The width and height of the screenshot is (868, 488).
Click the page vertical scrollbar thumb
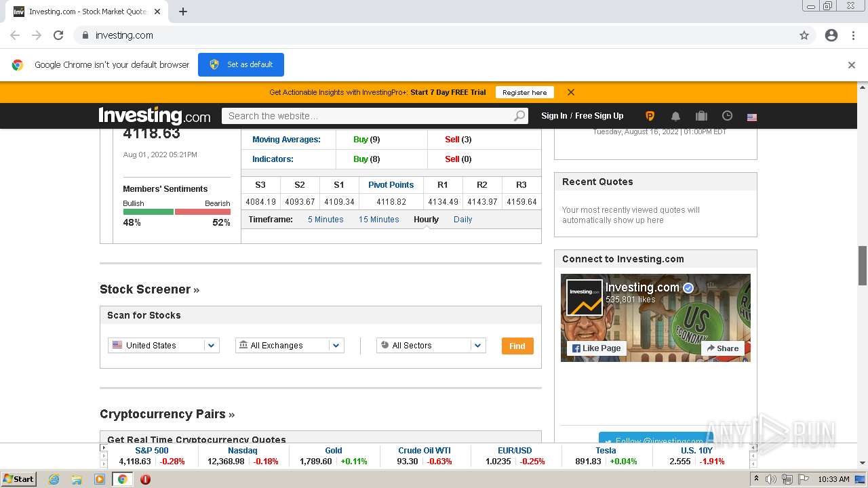click(x=863, y=266)
